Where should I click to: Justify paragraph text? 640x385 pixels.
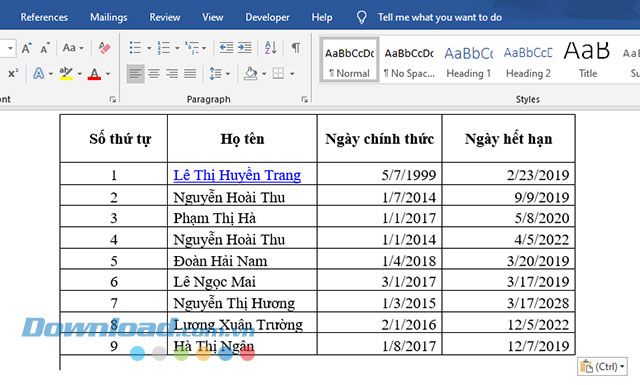pyautogui.click(x=190, y=74)
